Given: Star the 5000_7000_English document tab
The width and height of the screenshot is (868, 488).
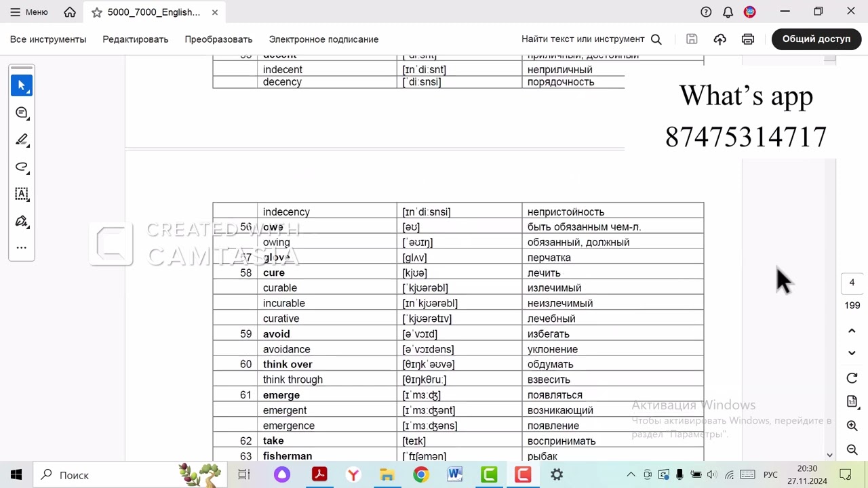Looking at the screenshot, I should point(96,12).
